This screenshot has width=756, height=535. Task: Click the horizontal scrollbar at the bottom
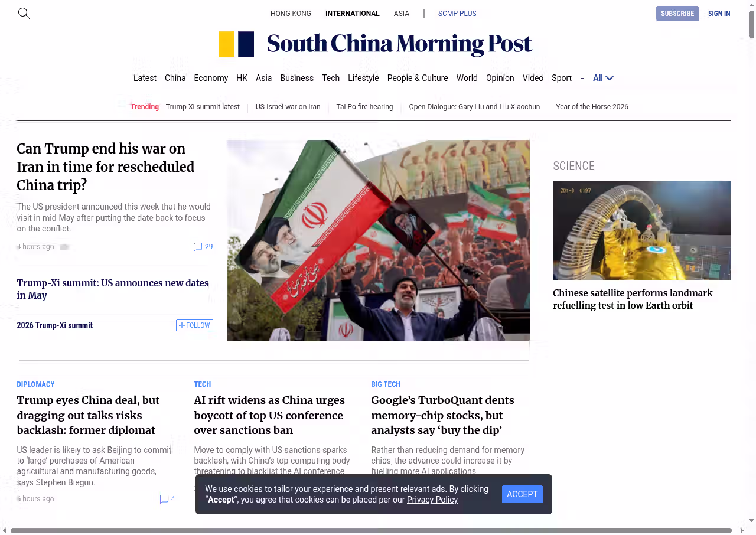[x=371, y=530]
